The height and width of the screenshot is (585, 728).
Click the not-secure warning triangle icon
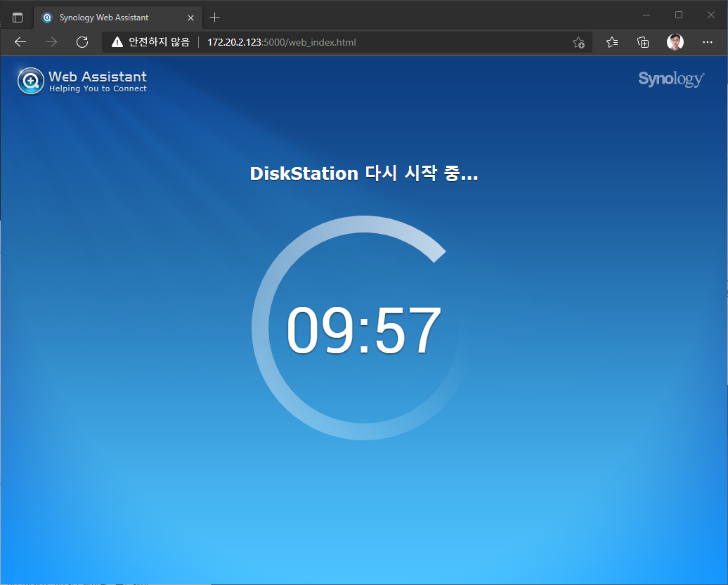click(x=117, y=42)
